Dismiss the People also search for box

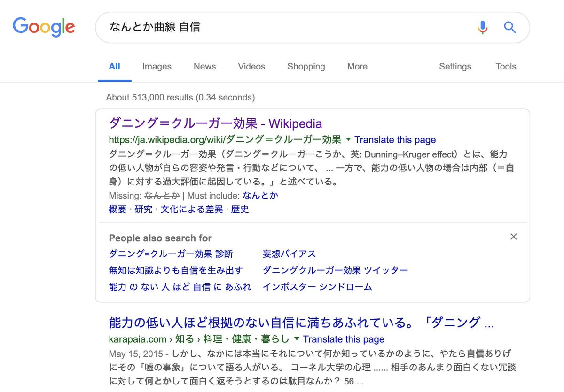[x=514, y=237]
